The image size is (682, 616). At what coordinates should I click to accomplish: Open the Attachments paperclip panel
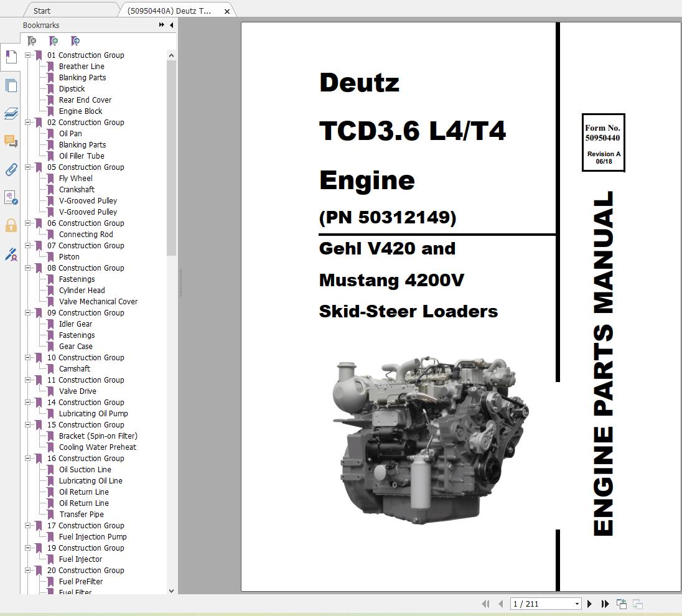(11, 169)
